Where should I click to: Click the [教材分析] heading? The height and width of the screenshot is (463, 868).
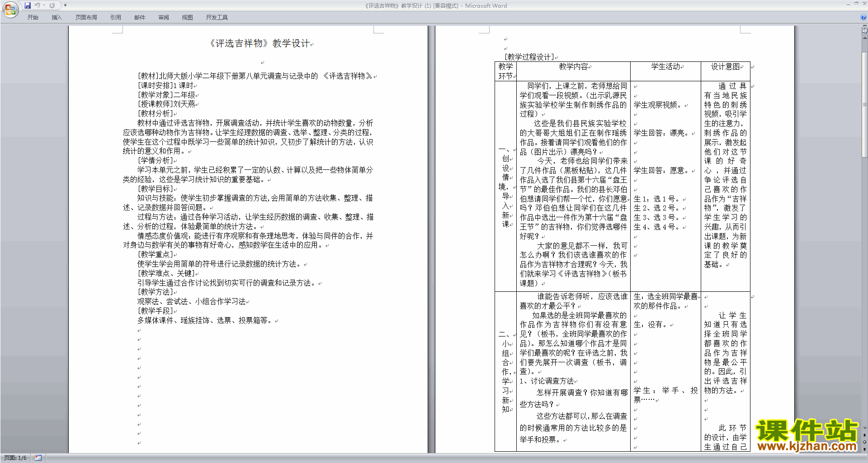coord(155,113)
